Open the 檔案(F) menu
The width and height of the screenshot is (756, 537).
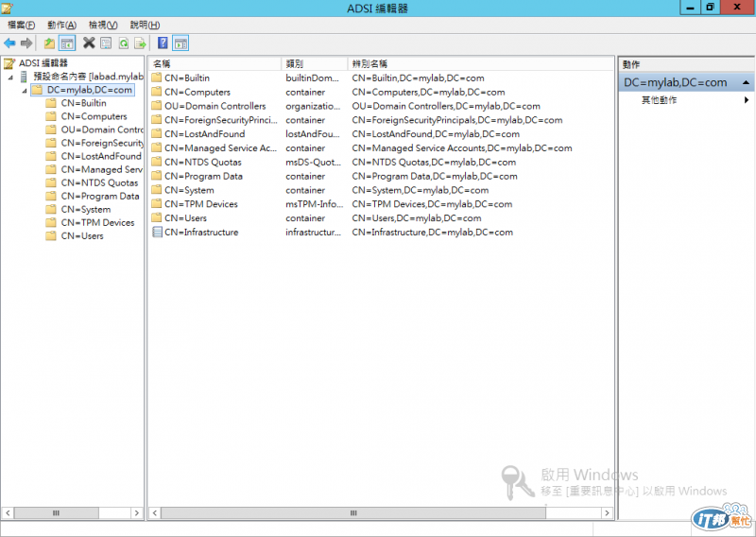tap(21, 26)
